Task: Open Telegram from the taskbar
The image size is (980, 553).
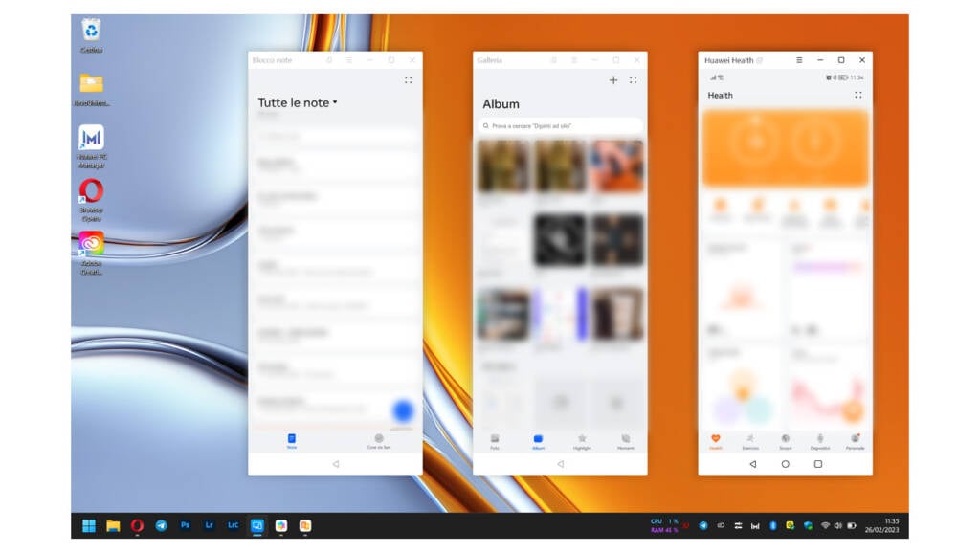Action: click(x=161, y=525)
